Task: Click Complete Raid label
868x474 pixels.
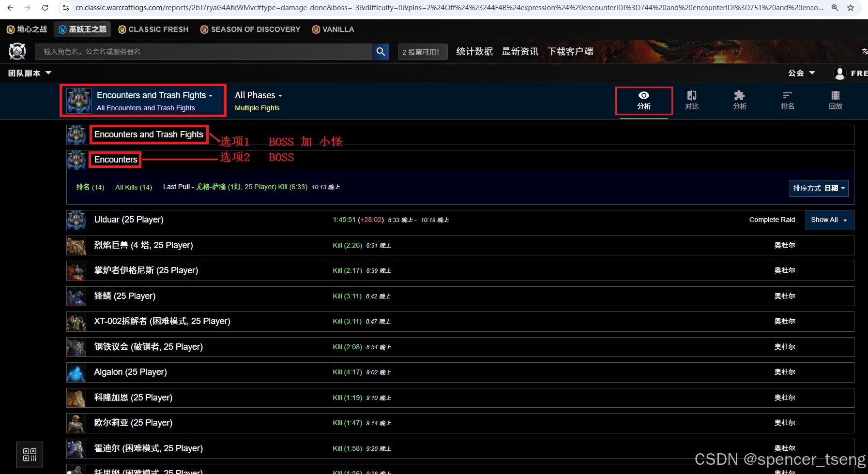Action: click(x=772, y=220)
